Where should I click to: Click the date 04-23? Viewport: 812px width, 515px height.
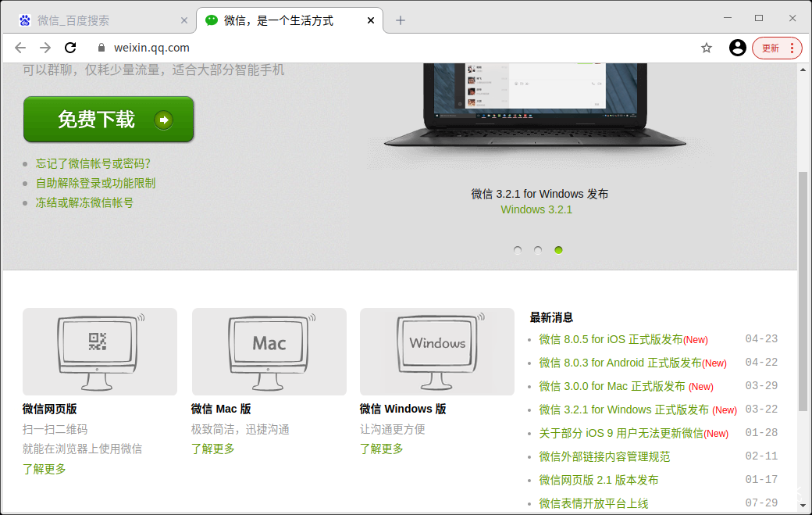[x=761, y=339]
